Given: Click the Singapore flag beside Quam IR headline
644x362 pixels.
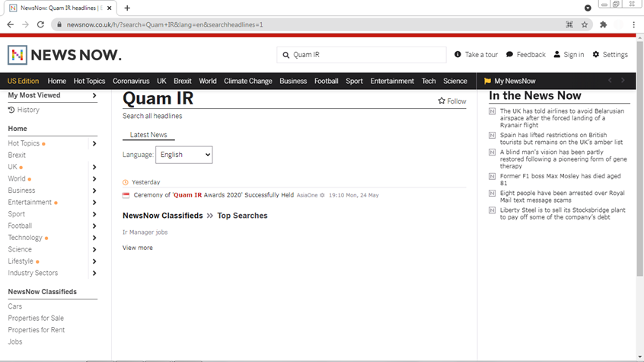Looking at the screenshot, I should [126, 195].
